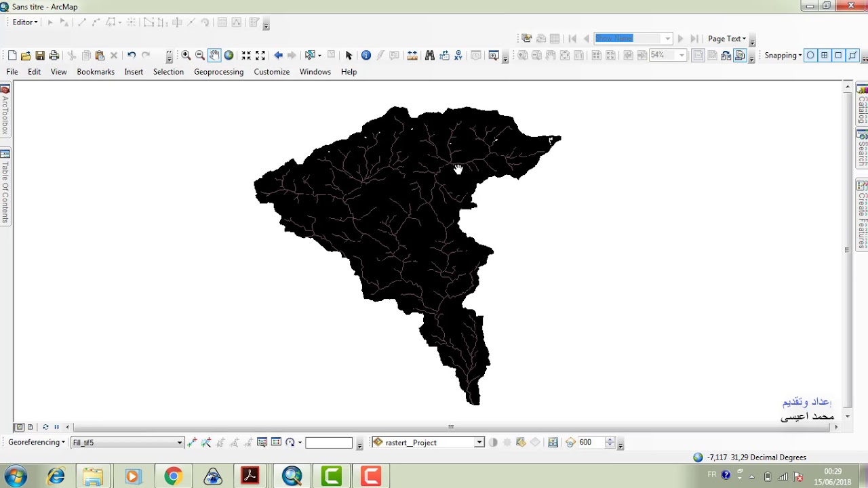Open the Windows menu
The image size is (868, 488).
tap(315, 72)
